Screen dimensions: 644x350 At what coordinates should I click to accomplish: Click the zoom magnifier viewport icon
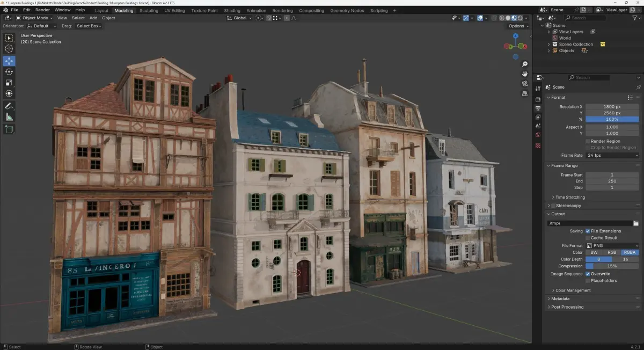tap(524, 64)
